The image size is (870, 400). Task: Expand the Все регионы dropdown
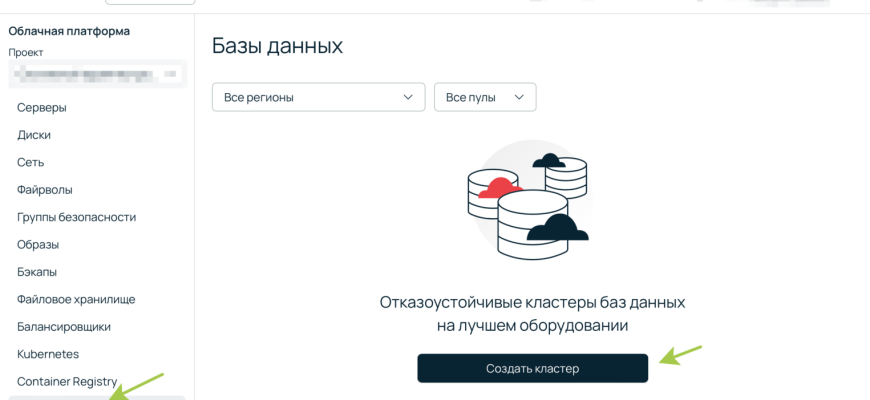318,97
